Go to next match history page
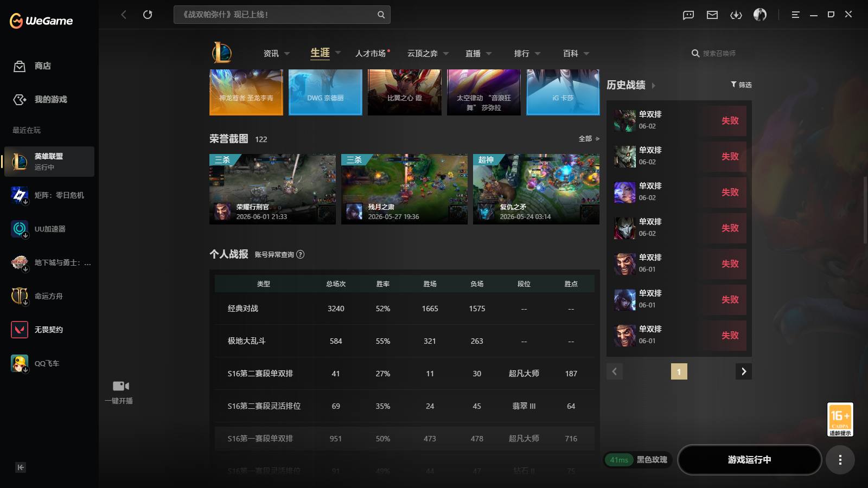Viewport: 868px width, 488px height. 744,371
